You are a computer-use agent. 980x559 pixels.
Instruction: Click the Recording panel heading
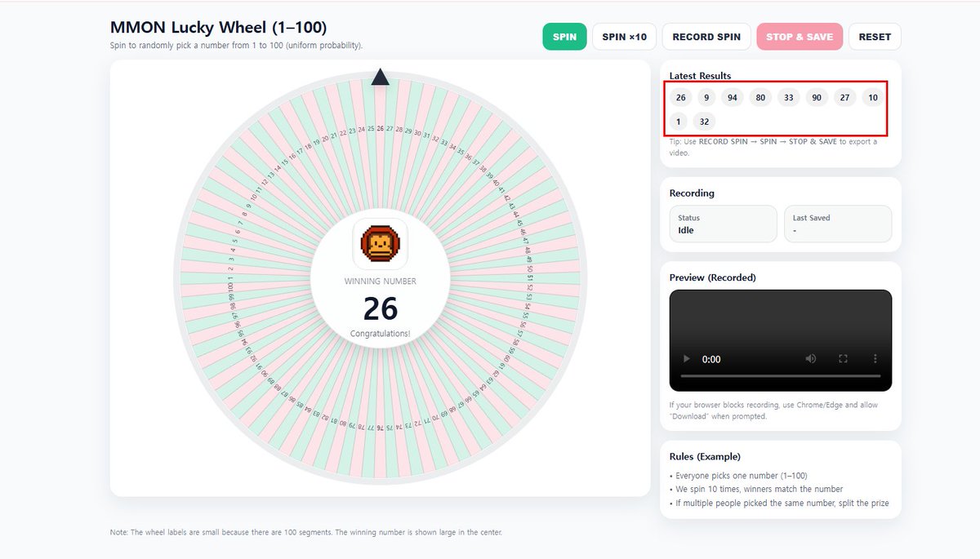pyautogui.click(x=692, y=193)
